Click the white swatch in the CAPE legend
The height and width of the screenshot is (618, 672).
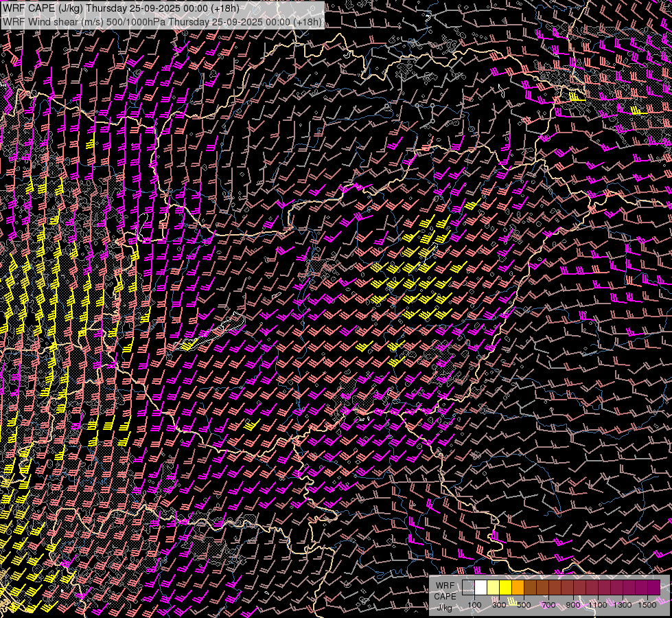point(480,587)
